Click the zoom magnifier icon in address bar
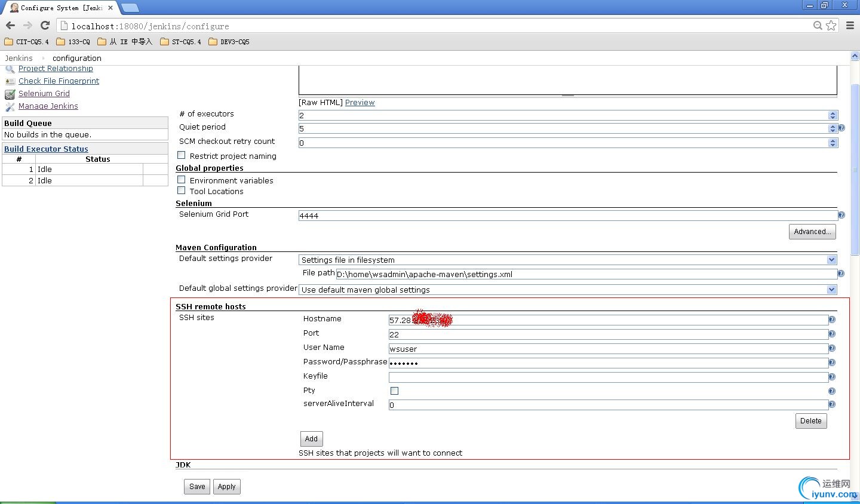This screenshot has height=504, width=860. pos(818,26)
